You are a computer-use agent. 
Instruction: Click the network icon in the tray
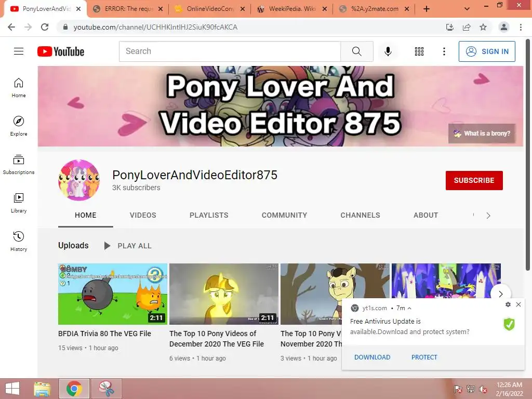point(470,389)
